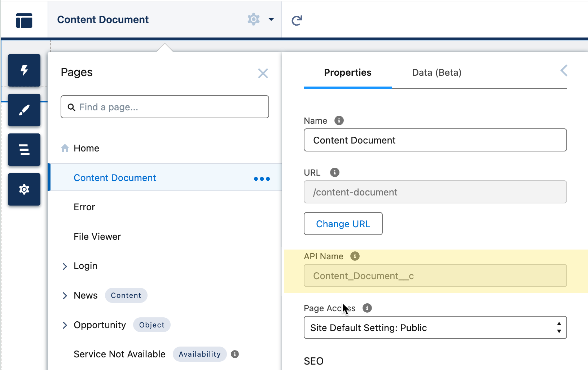
Task: Refresh the page with the reload icon
Action: [297, 21]
